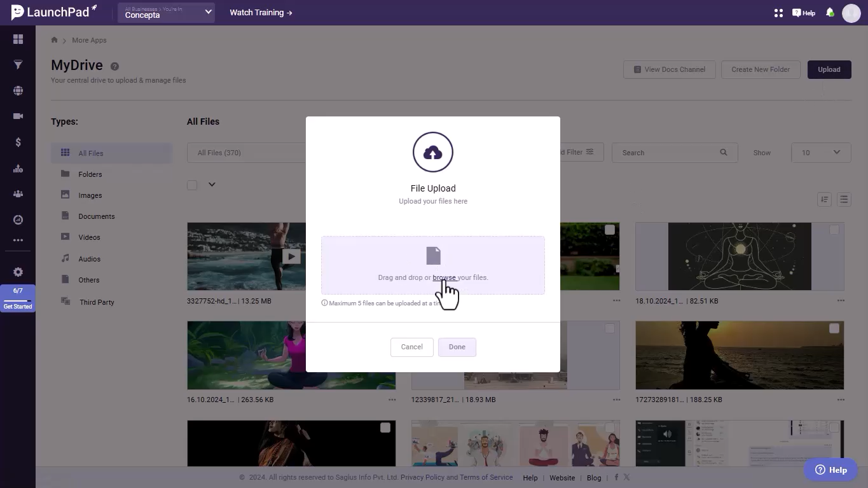Select All Files type
Image resolution: width=868 pixels, height=488 pixels.
point(112,153)
